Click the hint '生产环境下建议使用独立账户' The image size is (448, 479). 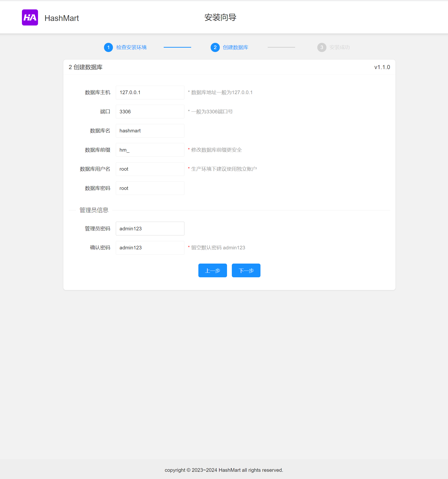[224, 169]
